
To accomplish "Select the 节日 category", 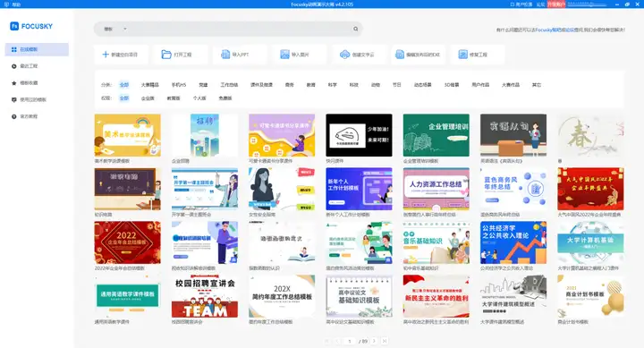I will pyautogui.click(x=397, y=85).
